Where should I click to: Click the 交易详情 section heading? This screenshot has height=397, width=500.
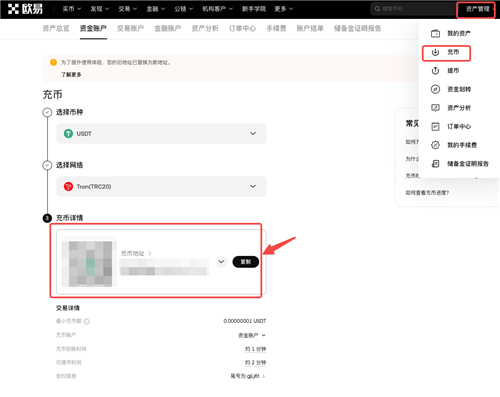pos(68,308)
